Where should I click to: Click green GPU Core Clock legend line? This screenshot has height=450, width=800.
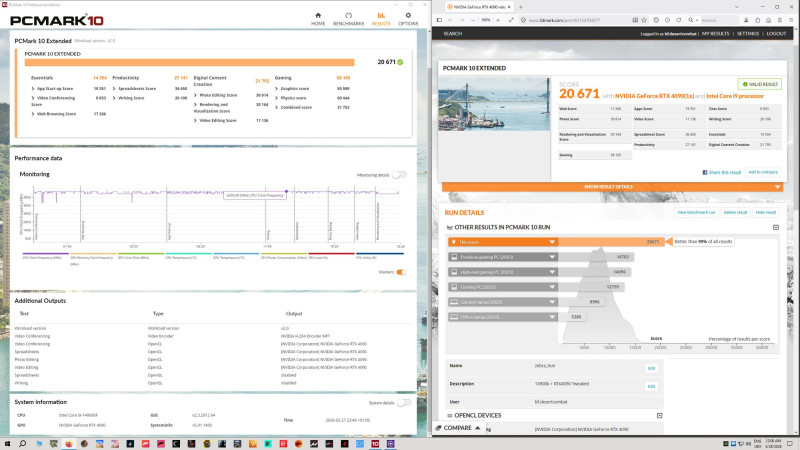[141, 253]
